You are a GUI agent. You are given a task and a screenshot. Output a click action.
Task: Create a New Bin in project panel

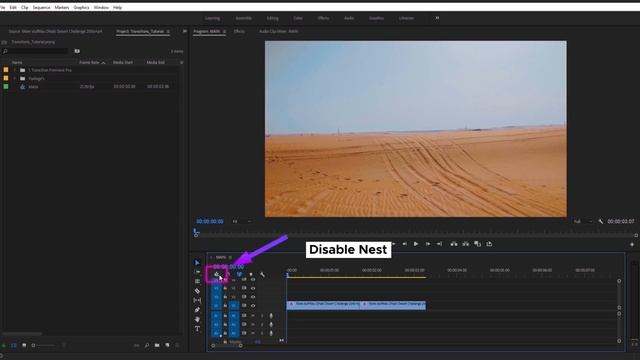(x=157, y=345)
